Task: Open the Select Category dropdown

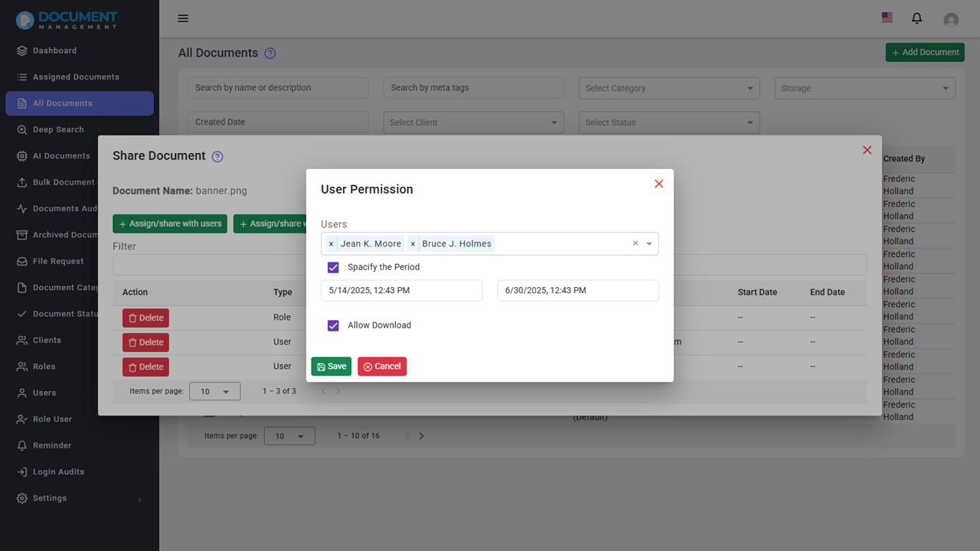Action: pos(669,88)
